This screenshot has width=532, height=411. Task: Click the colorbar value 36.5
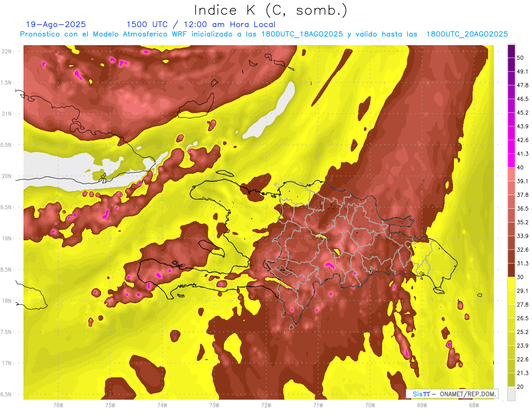(x=523, y=208)
